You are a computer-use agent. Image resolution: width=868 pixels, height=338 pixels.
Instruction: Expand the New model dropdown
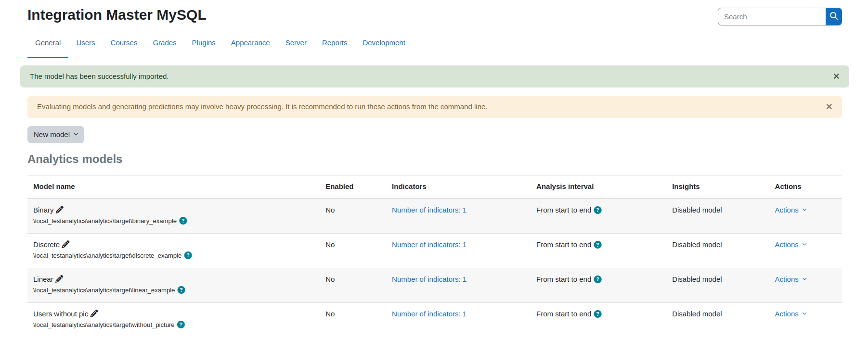(x=56, y=135)
